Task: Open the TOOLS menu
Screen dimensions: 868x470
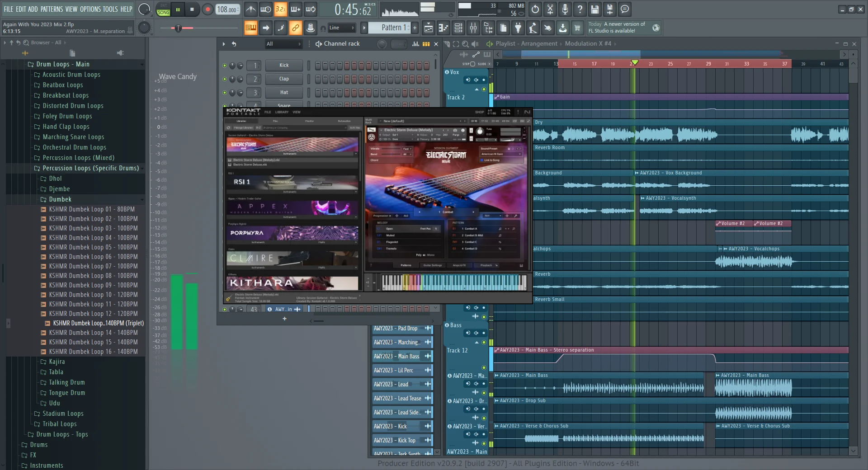Action: point(110,9)
